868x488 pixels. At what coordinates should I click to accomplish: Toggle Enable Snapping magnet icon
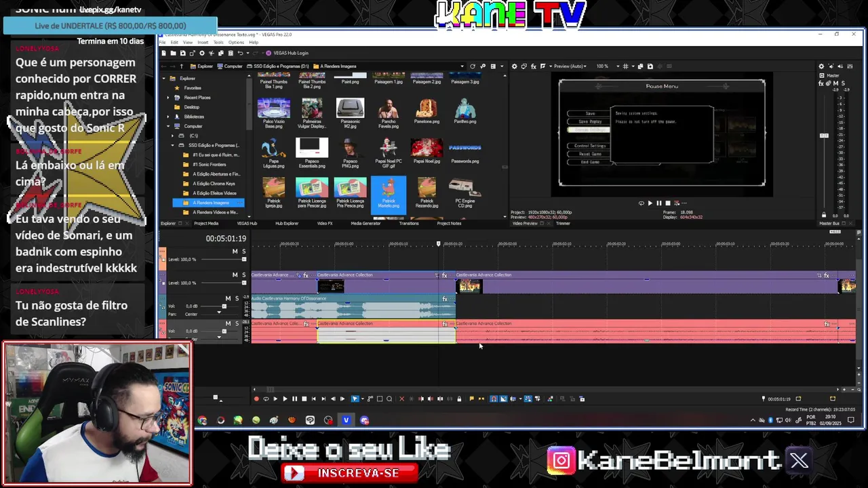(x=494, y=399)
